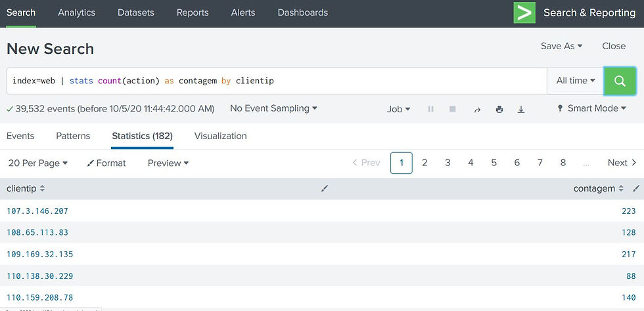Switch to the Patterns tab
The height and width of the screenshot is (311, 644).
pos(73,136)
